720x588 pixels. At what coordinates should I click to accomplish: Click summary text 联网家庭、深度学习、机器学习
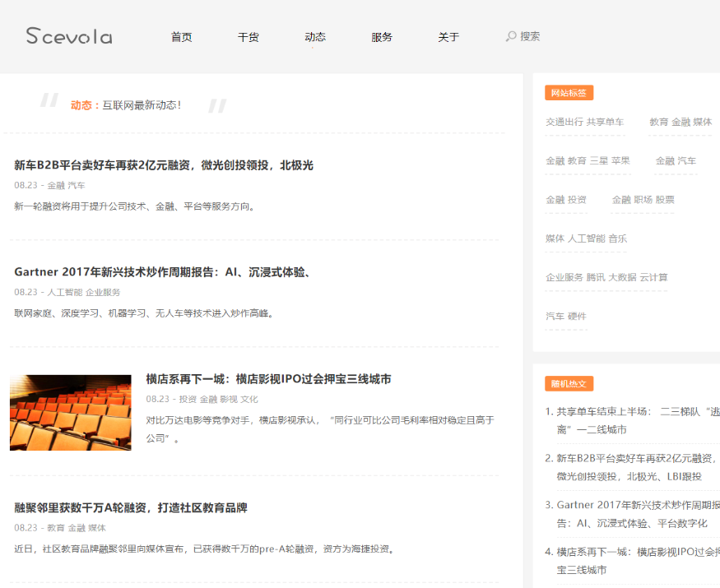click(144, 313)
